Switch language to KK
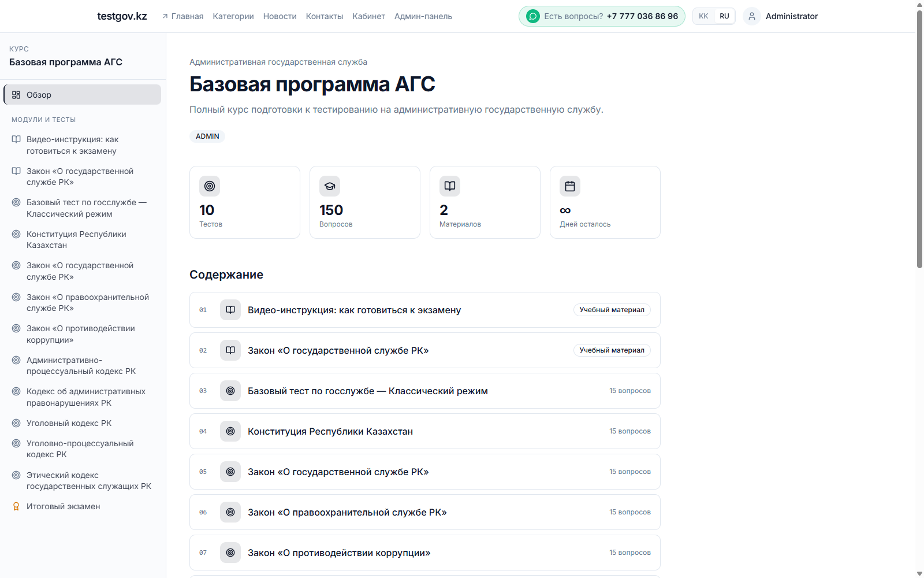This screenshot has width=924, height=578. (x=703, y=16)
